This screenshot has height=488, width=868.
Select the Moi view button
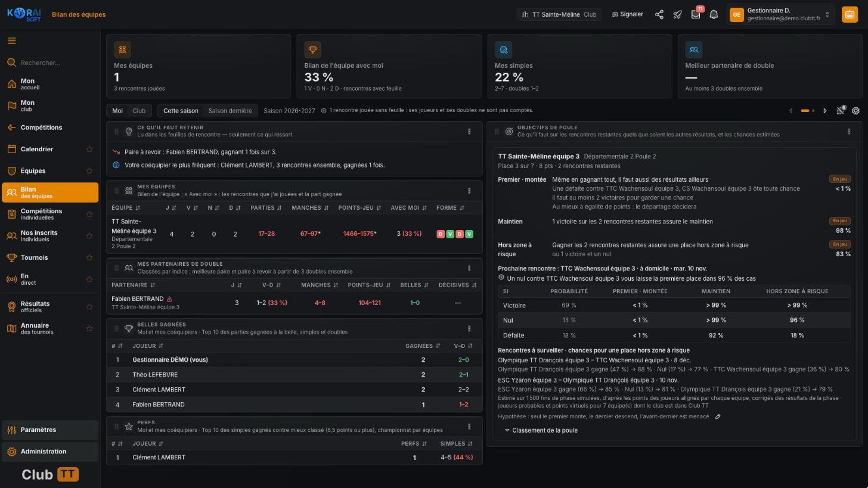(117, 111)
